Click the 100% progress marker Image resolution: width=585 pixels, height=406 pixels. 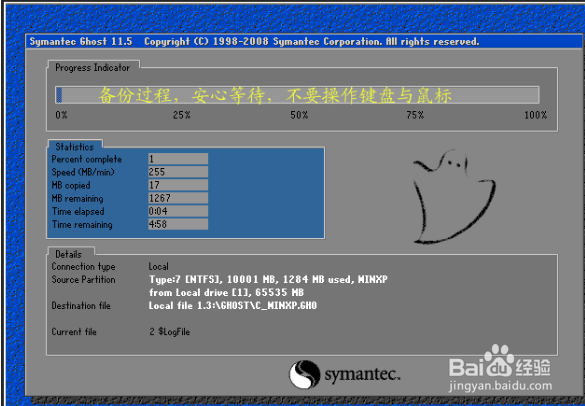[x=535, y=115]
